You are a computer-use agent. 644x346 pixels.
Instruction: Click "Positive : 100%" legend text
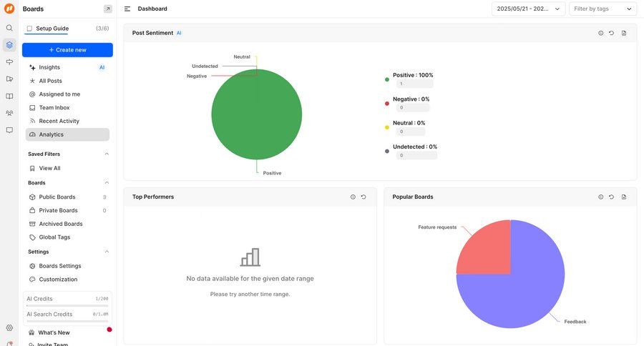(x=413, y=75)
